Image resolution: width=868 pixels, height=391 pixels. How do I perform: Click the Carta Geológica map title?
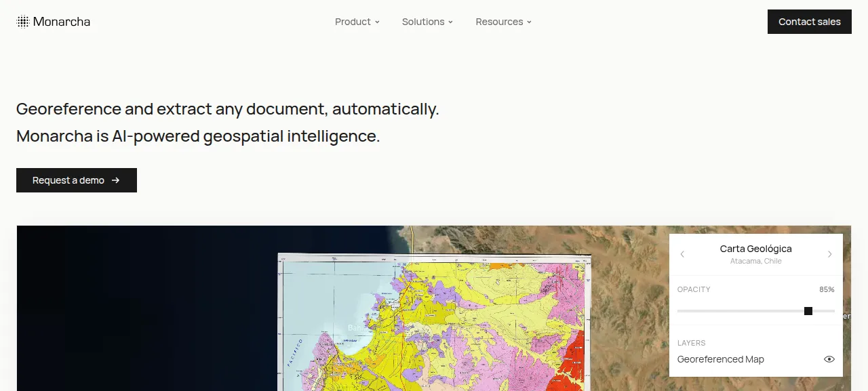(755, 249)
